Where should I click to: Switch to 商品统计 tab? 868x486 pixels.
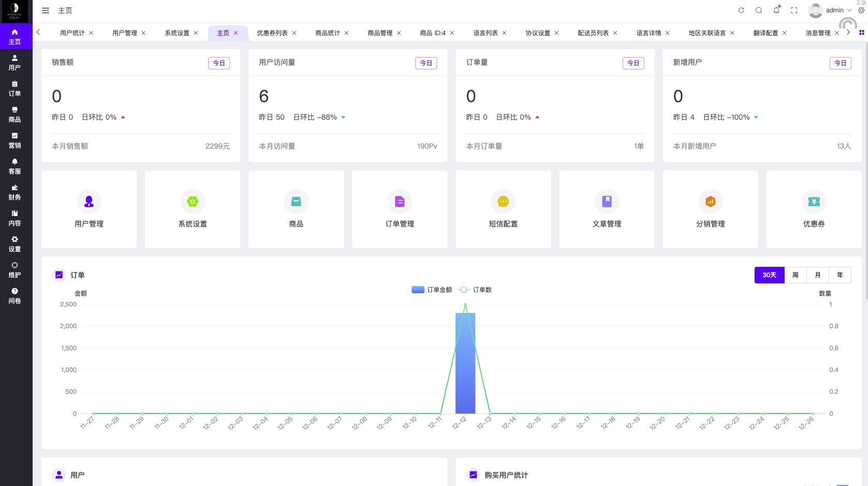coord(327,33)
